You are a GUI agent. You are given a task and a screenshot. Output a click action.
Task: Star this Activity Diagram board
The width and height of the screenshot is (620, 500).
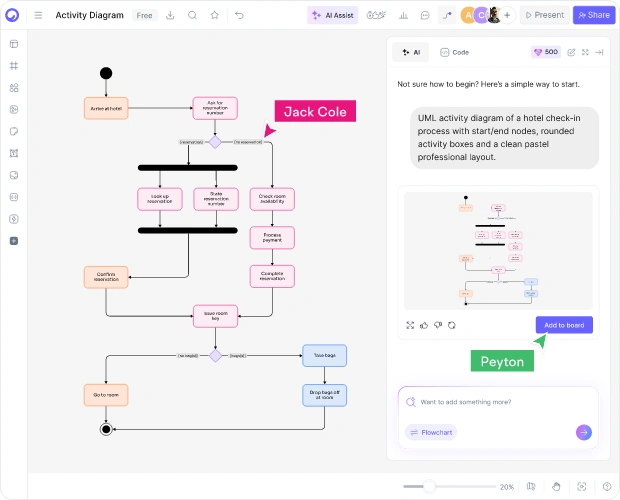(214, 15)
